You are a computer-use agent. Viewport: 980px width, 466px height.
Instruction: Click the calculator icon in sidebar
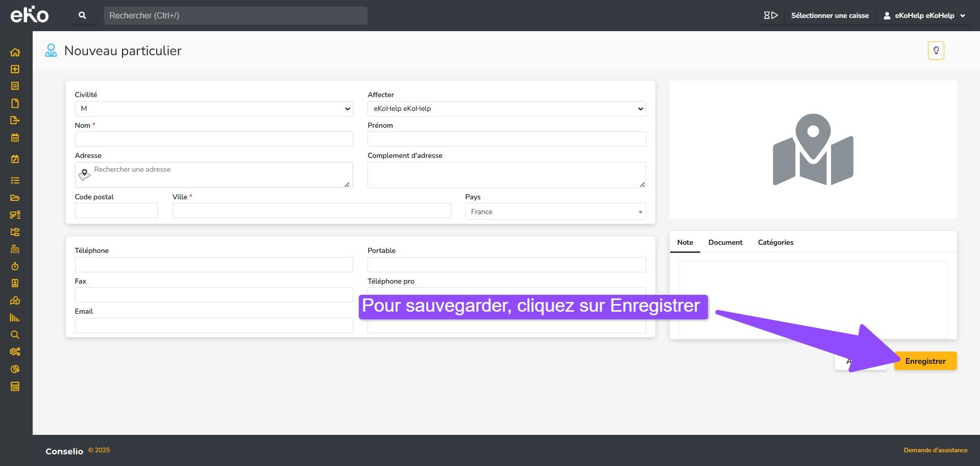click(x=15, y=386)
